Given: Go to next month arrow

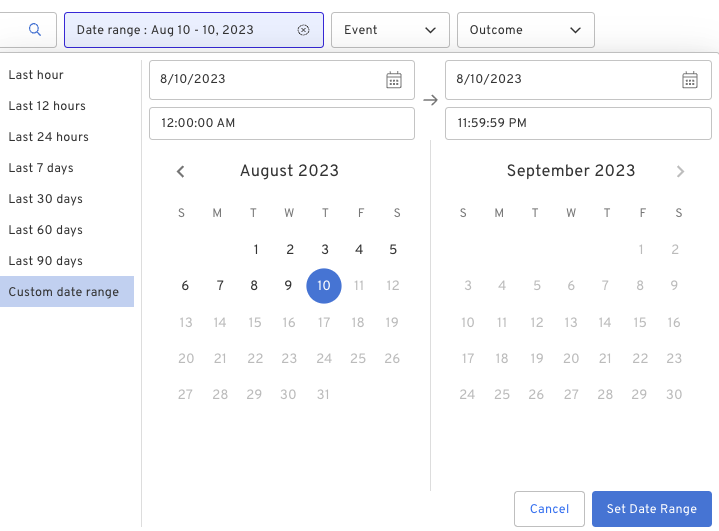Looking at the screenshot, I should (680, 171).
